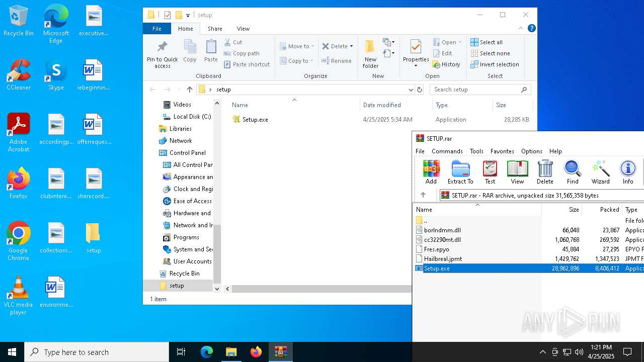Click Cut in the Clipboard group
This screenshot has height=362, width=644.
coord(233,42)
